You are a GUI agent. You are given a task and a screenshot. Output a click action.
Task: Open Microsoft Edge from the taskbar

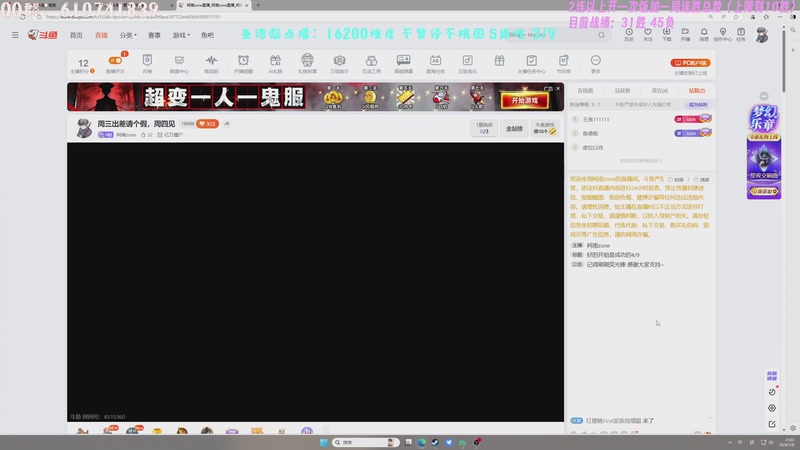(x=421, y=442)
